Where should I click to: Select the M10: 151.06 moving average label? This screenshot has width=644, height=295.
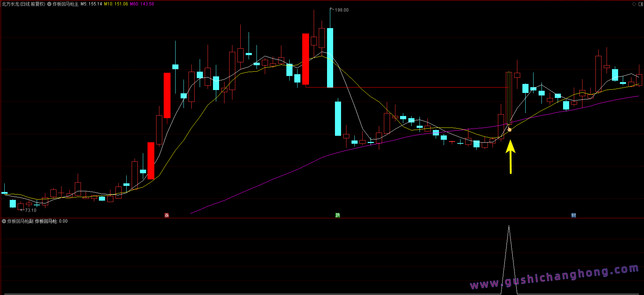[x=116, y=4]
